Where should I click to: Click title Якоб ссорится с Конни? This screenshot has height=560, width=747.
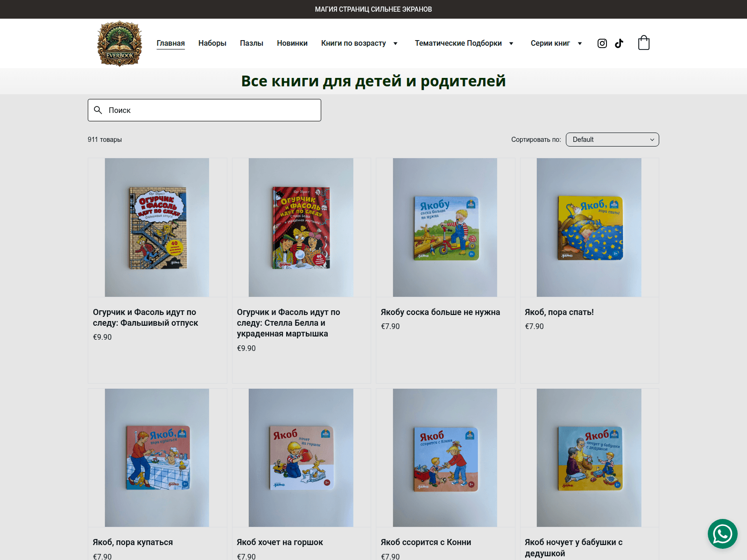[x=426, y=542]
